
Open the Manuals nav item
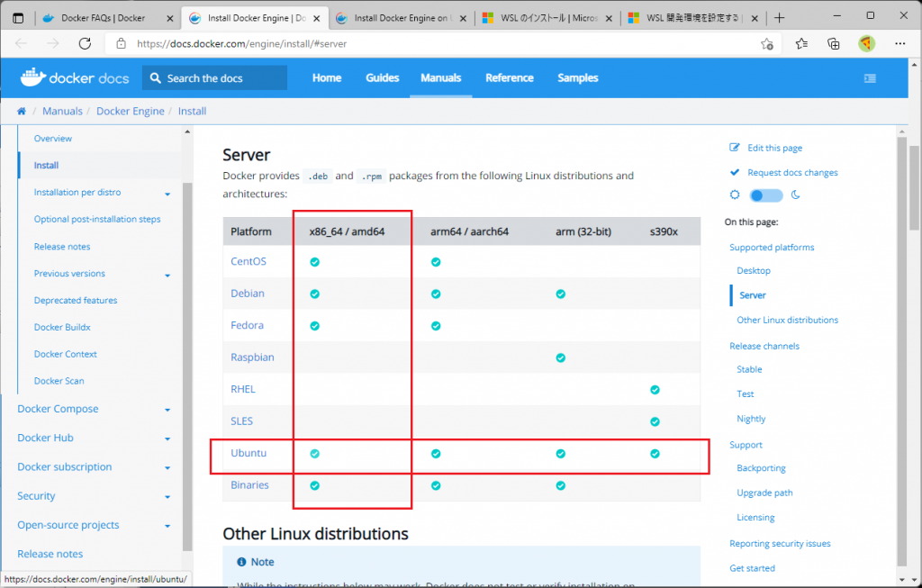point(440,77)
